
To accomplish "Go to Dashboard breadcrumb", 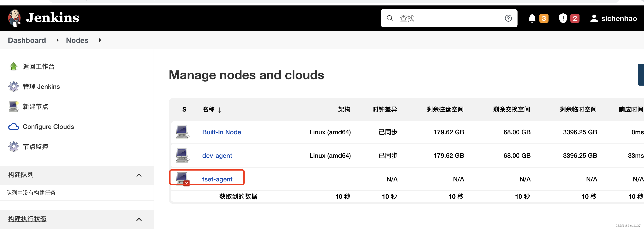I will tap(27, 40).
